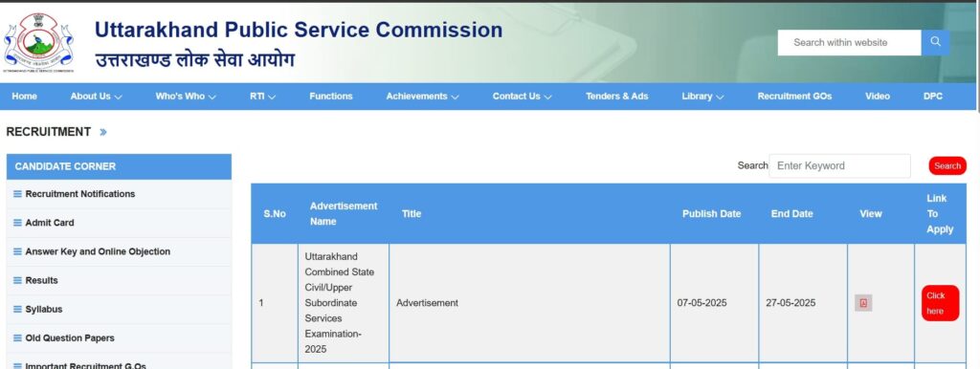Expand the Achievements menu
The width and height of the screenshot is (980, 369).
422,97
